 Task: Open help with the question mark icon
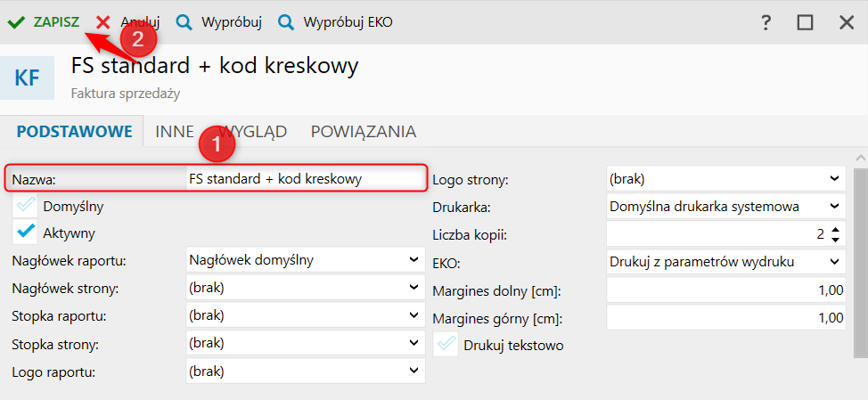[x=766, y=22]
